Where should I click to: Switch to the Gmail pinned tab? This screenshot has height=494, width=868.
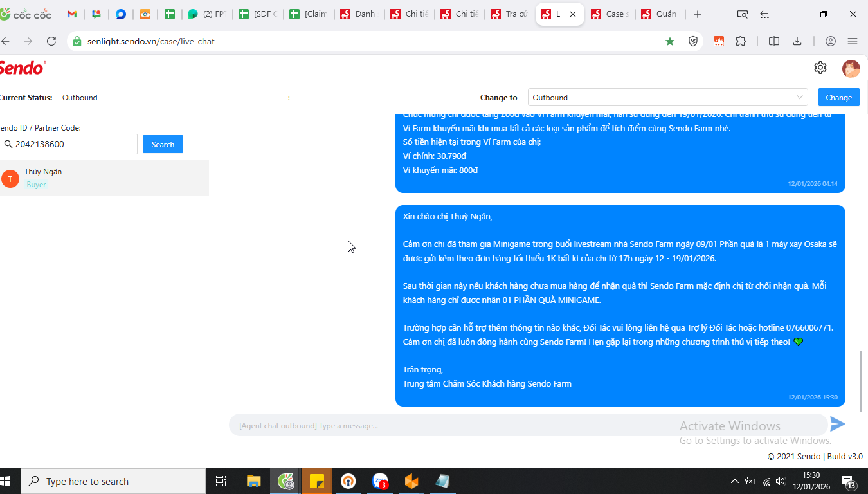(72, 14)
